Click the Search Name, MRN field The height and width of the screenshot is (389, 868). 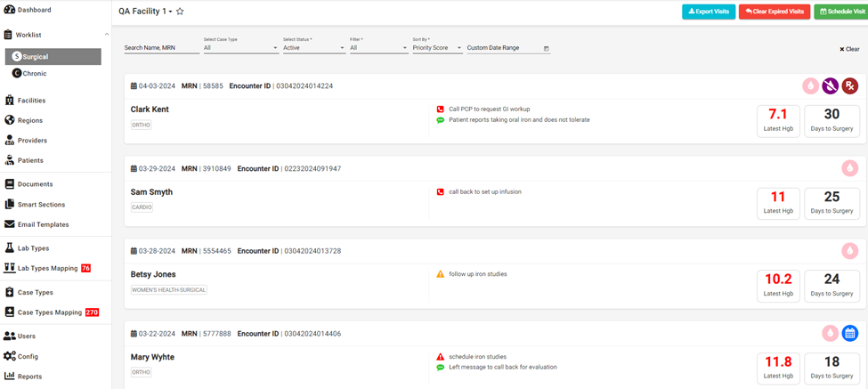tap(161, 48)
